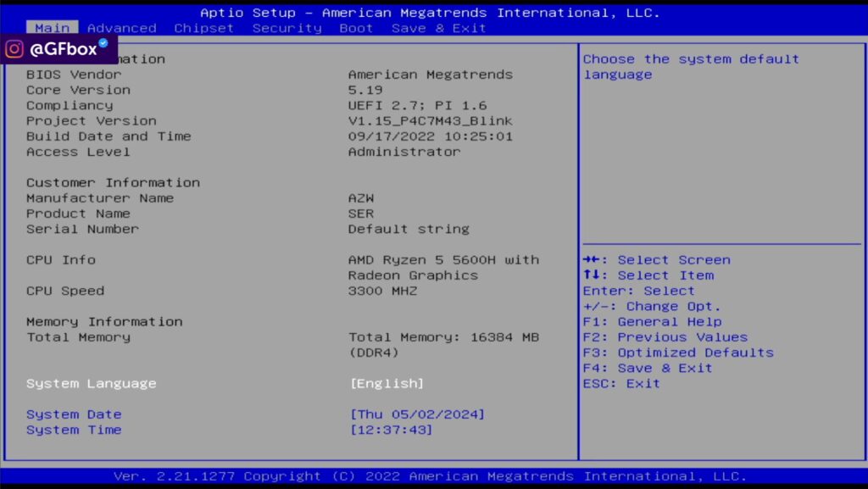The height and width of the screenshot is (489, 868).
Task: Click the Product Name label
Action: (78, 214)
